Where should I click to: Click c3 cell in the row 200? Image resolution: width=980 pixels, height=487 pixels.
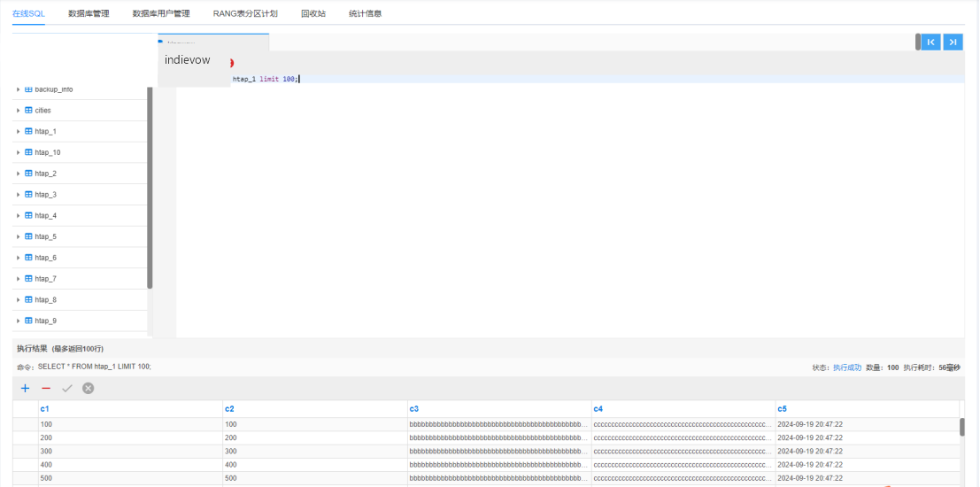coord(498,438)
